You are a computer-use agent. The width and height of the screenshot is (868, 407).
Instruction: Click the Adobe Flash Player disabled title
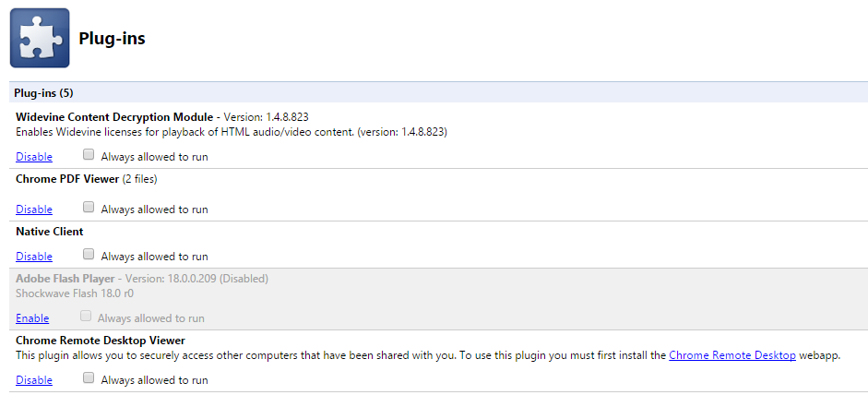(65, 279)
